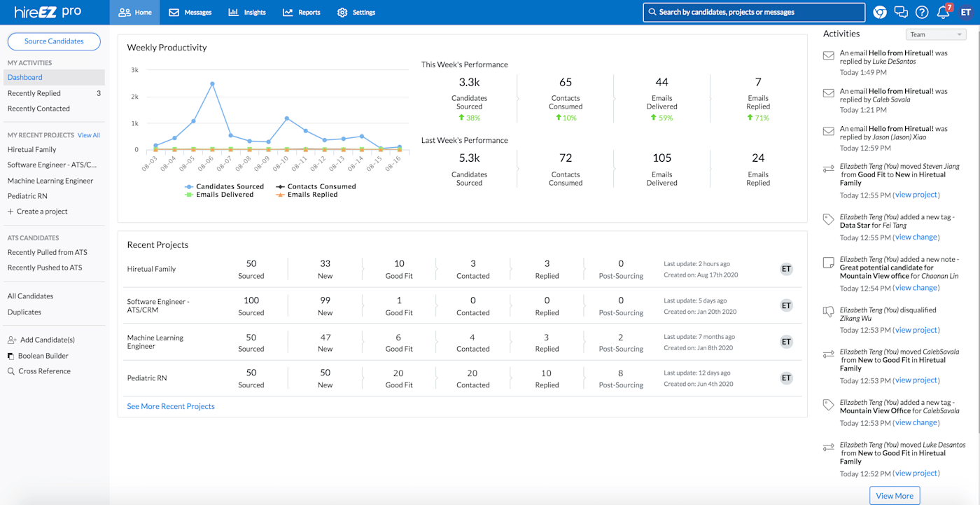Open the chat bubbles icon in header
This screenshot has width=980, height=505.
click(902, 12)
